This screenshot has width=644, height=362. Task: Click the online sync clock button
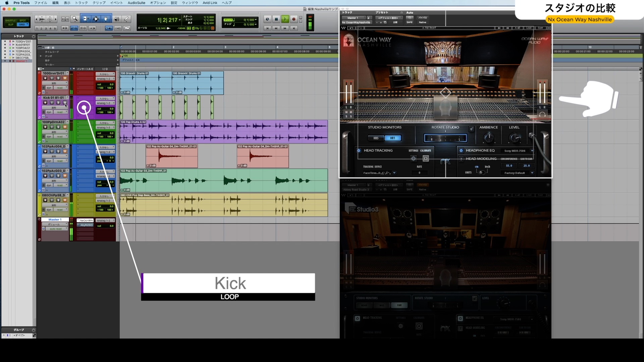point(267,19)
